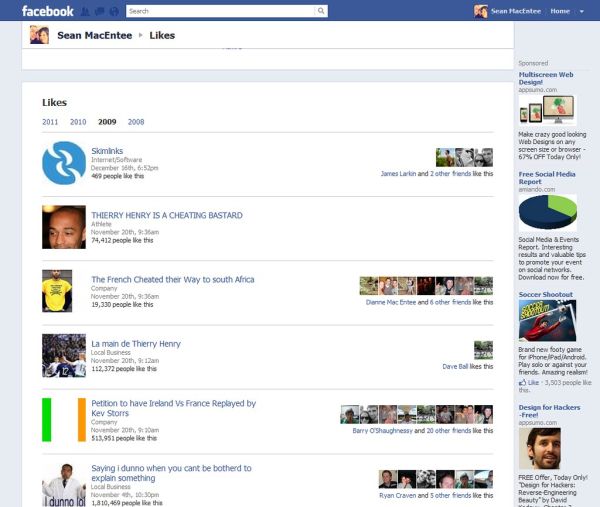Click the Skimlinks blue logo icon

pyautogui.click(x=64, y=163)
